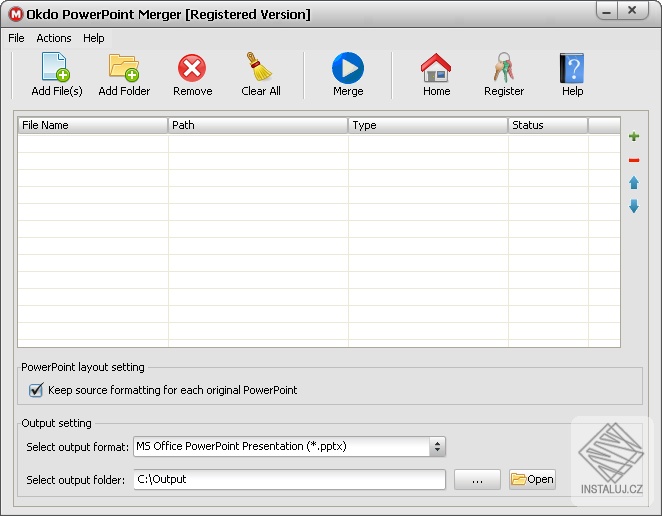Sort by the Type column header

coord(428,125)
